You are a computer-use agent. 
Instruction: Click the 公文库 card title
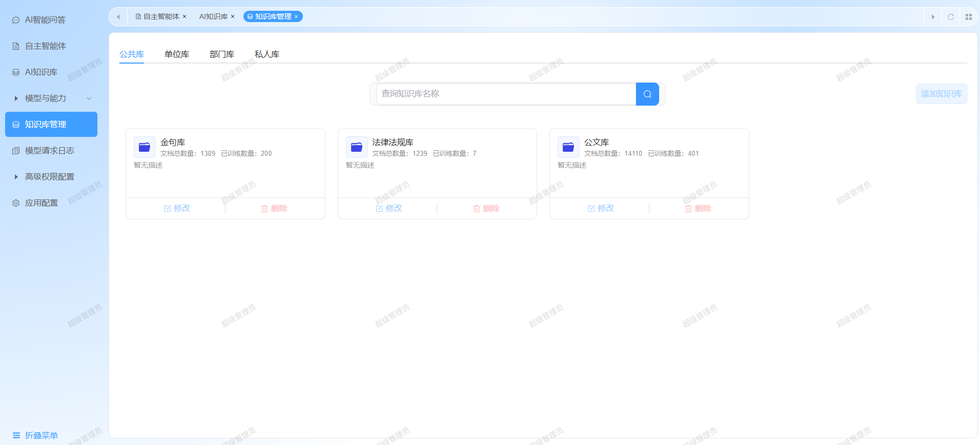coord(597,142)
